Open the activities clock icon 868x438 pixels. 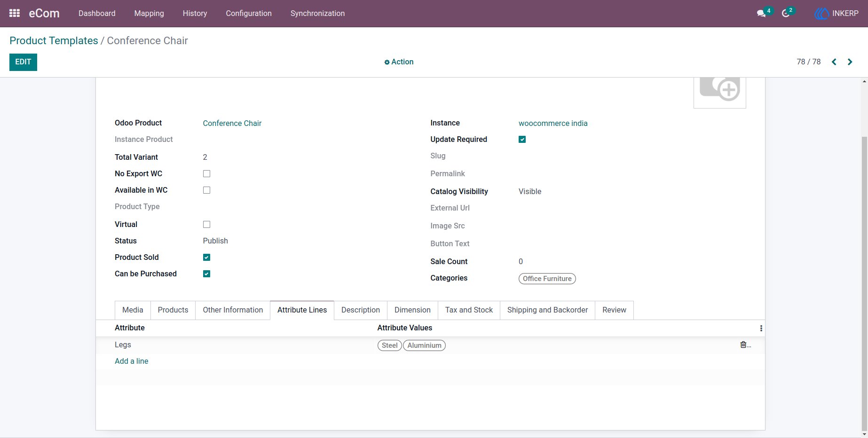tap(786, 14)
